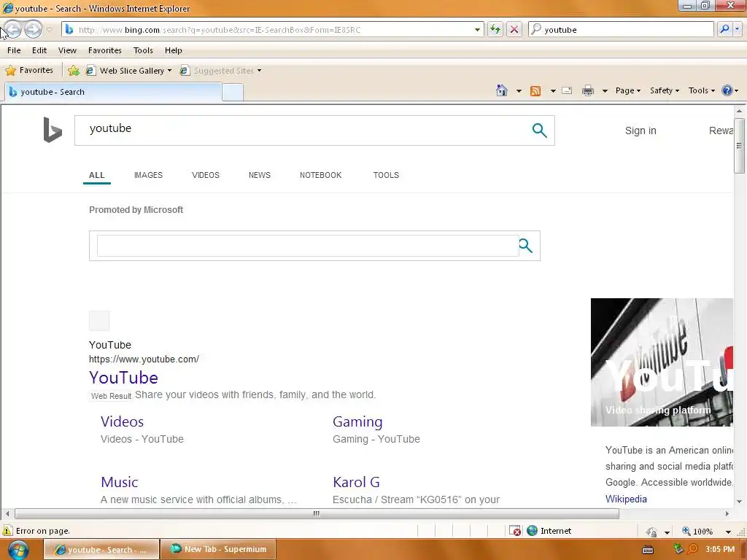Open search provider options dropdown arrow
747x560 pixels.
coord(737,29)
